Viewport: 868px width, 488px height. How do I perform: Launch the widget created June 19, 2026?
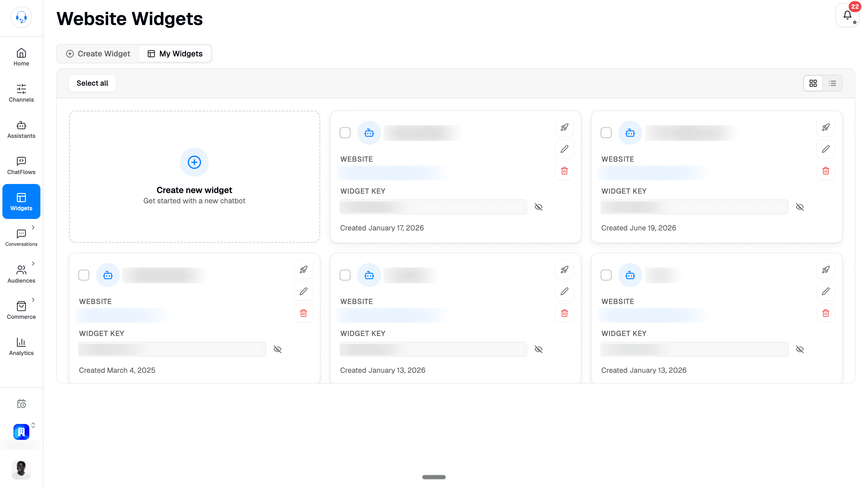pyautogui.click(x=826, y=128)
